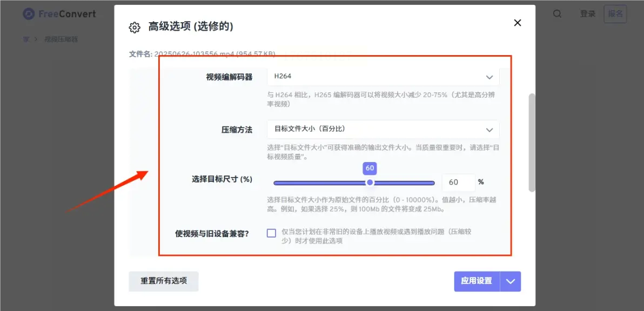Click the FreeConvert brand name text

[67, 14]
